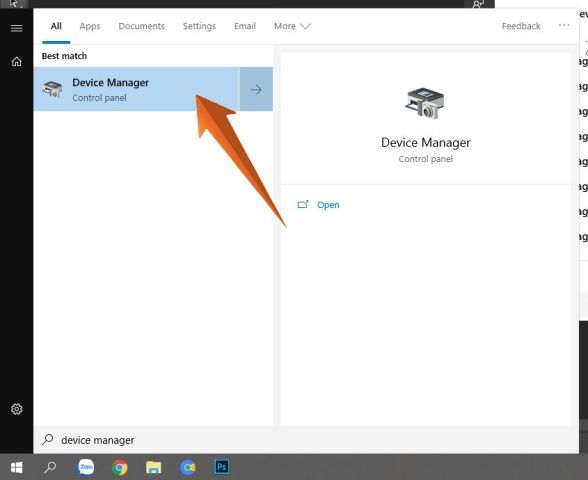Launch Photoshop from the taskbar
This screenshot has height=480, width=588.
pos(222,467)
